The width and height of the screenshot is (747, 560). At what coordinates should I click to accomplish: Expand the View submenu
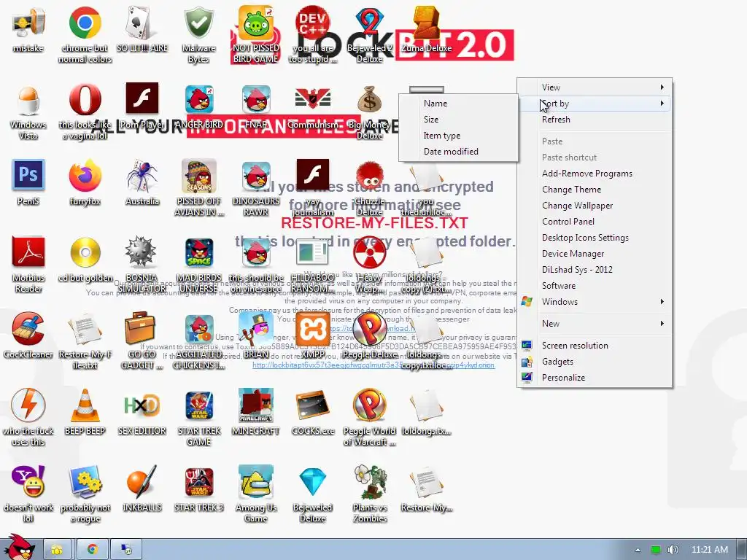[595, 87]
